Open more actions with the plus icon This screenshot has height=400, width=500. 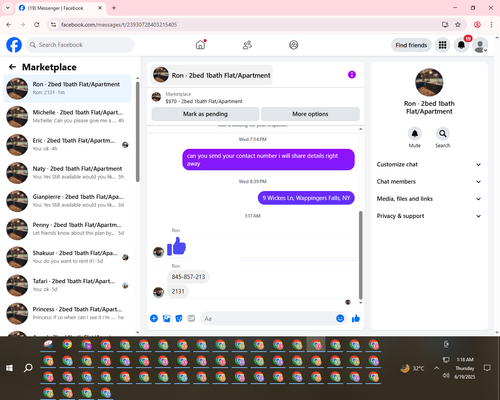154,318
